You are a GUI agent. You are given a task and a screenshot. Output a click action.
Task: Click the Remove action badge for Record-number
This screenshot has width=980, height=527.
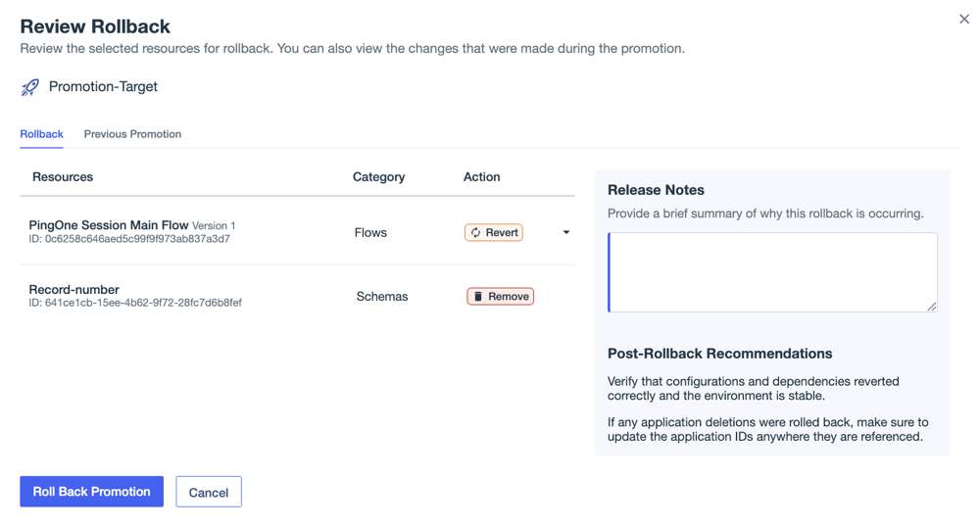coord(500,296)
